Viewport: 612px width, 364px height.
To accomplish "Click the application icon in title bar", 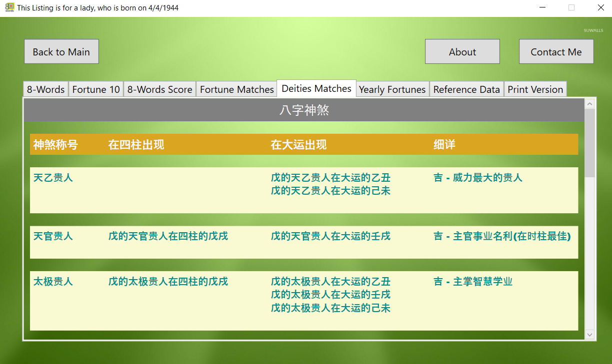I will click(x=9, y=7).
